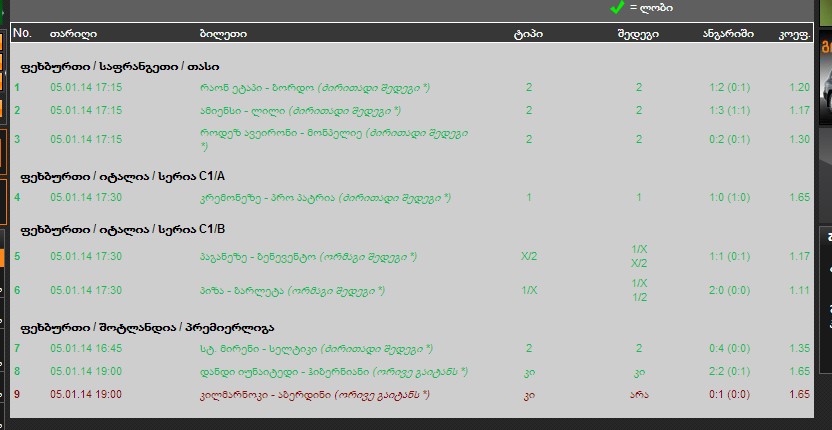Click score '0:2 (0:1)' in row 3
Image resolution: width=832 pixels, height=430 pixels.
(730, 139)
